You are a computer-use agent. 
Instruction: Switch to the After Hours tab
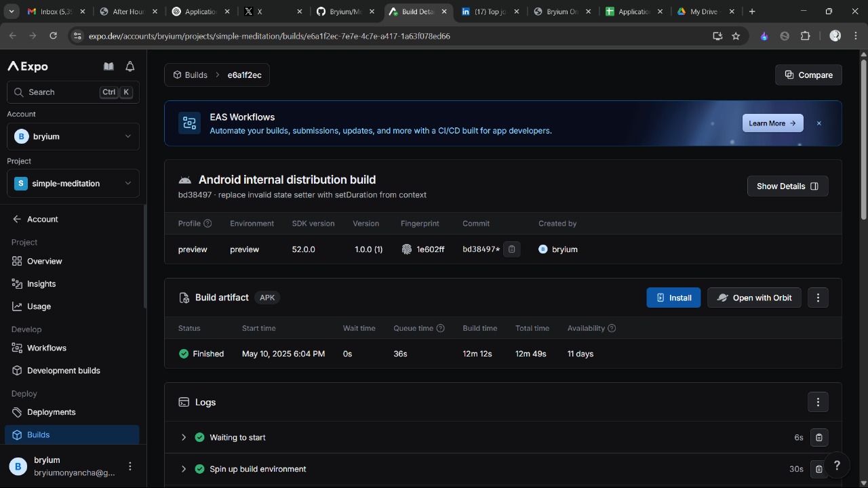point(127,12)
